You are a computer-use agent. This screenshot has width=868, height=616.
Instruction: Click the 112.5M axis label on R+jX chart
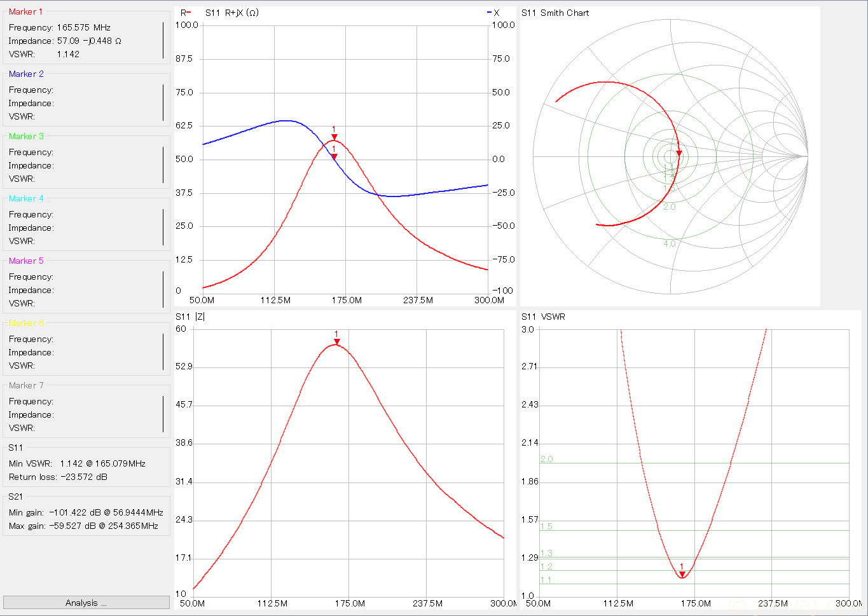275,300
